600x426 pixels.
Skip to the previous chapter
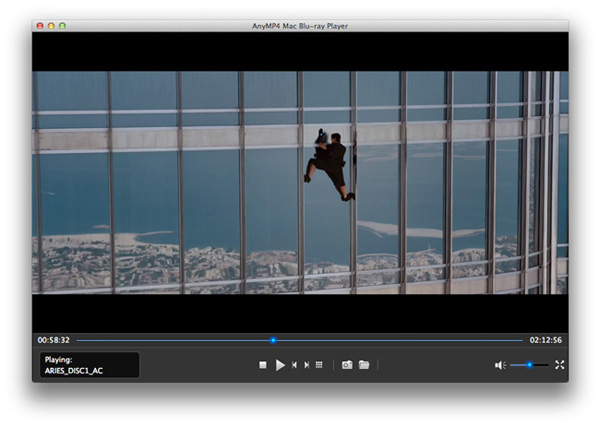(294, 365)
